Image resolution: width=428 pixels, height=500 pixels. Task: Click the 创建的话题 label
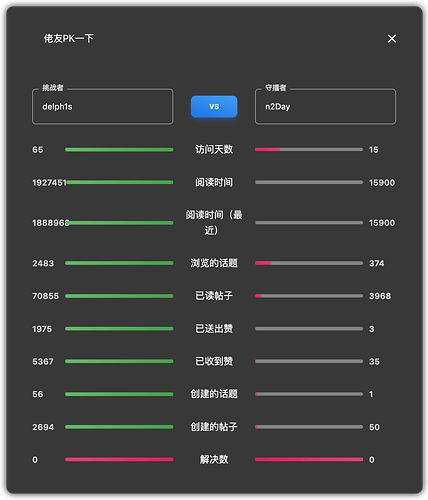click(x=214, y=394)
